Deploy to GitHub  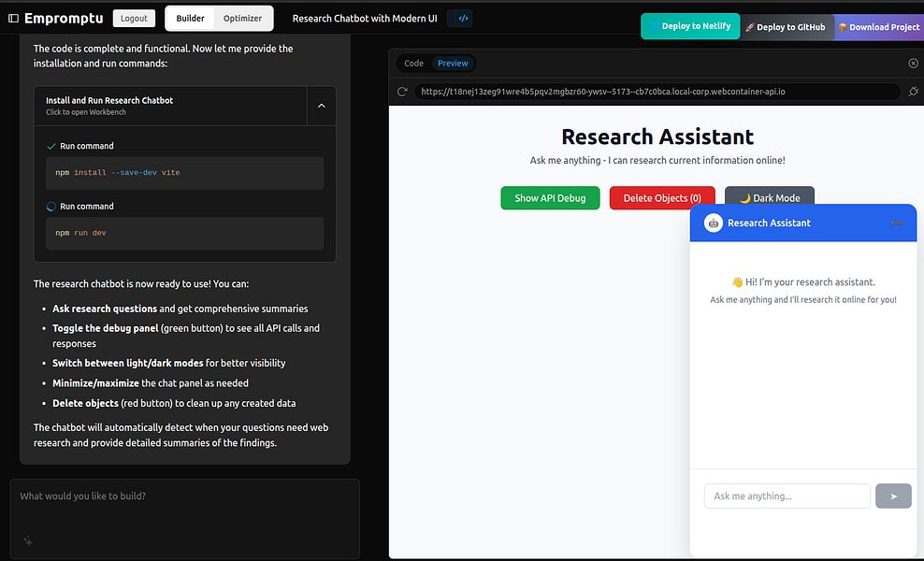pos(786,27)
